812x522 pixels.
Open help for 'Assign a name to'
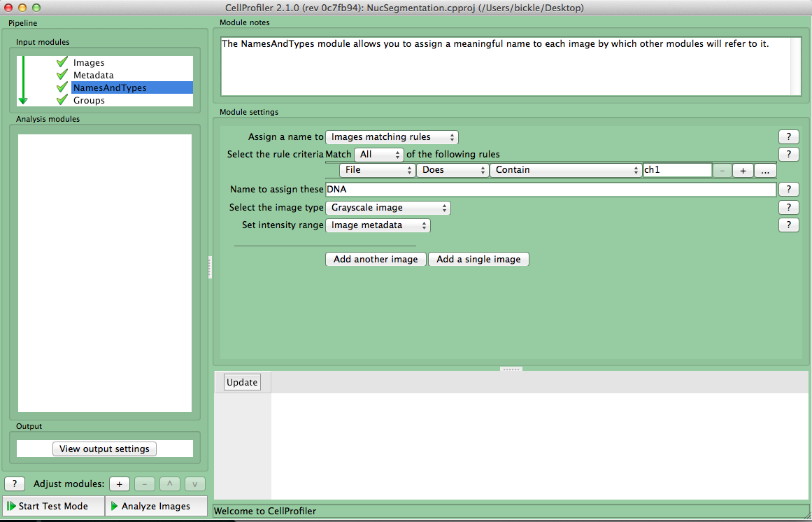789,136
